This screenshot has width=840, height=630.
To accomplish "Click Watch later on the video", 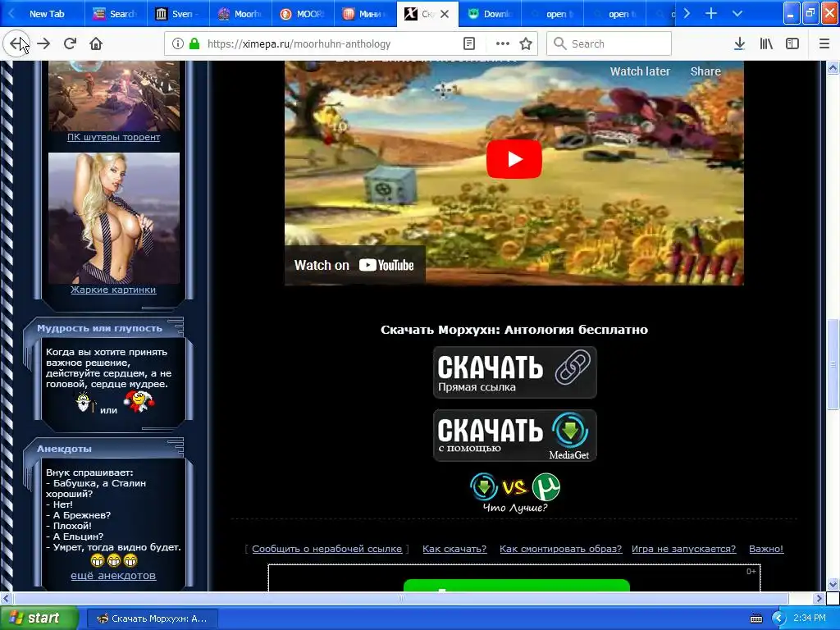I will (x=640, y=71).
